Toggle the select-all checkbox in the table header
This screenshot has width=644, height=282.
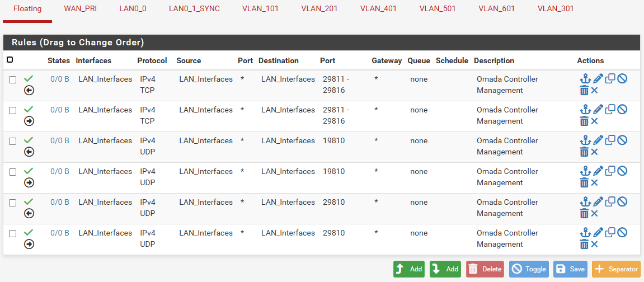click(x=10, y=60)
